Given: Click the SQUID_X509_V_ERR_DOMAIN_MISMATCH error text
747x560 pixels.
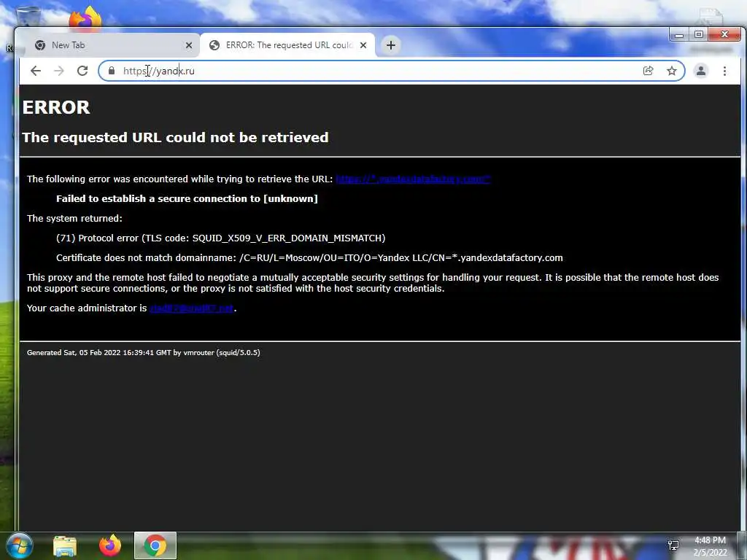Looking at the screenshot, I should click(289, 238).
